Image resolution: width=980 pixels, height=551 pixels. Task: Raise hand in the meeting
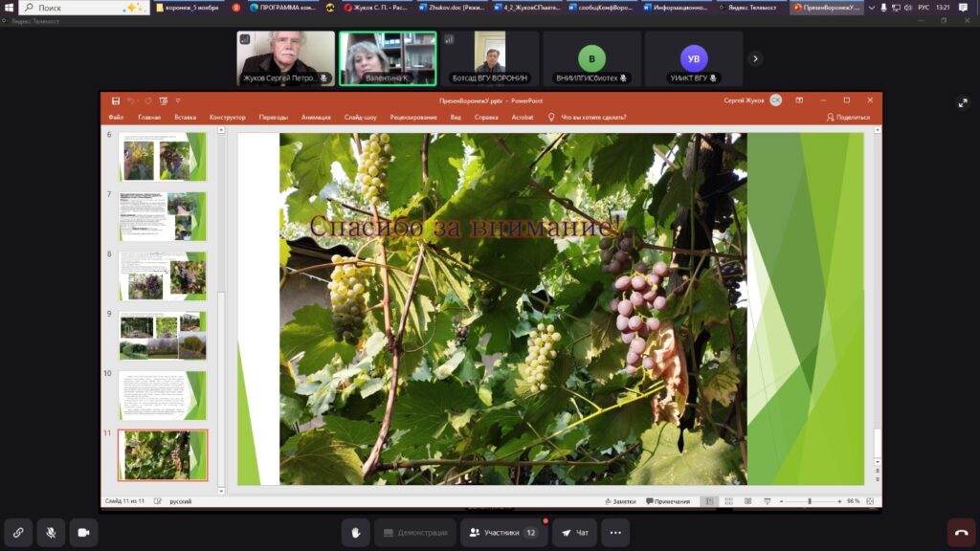pyautogui.click(x=356, y=532)
